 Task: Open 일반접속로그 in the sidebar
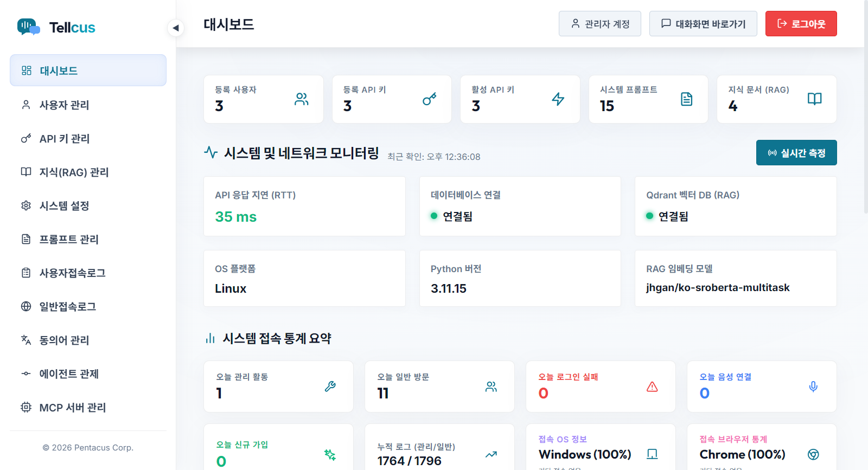88,306
